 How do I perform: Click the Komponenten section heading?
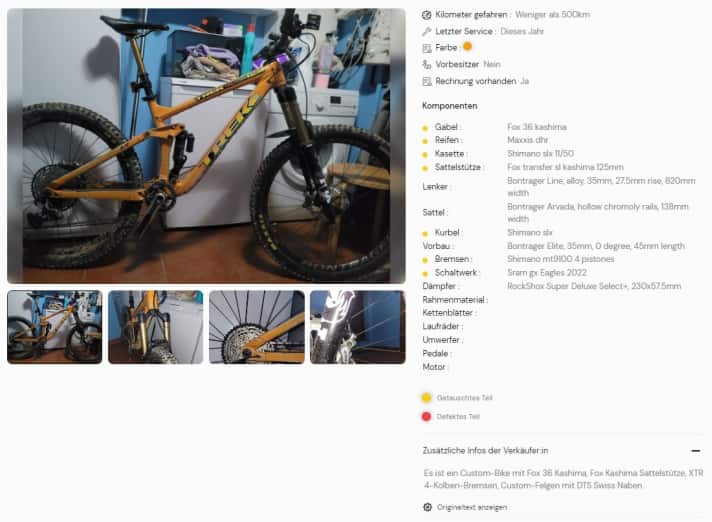coord(450,106)
